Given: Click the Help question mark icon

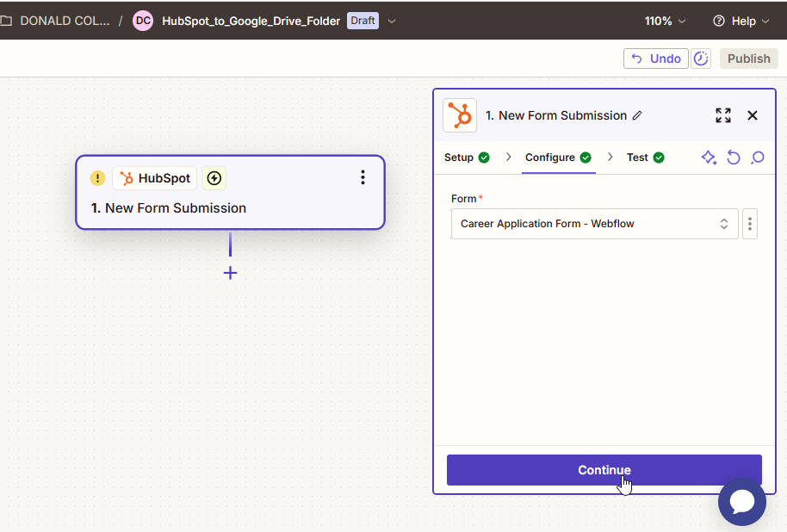Looking at the screenshot, I should (719, 21).
